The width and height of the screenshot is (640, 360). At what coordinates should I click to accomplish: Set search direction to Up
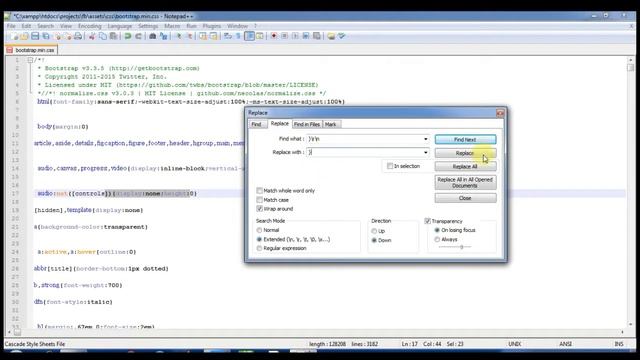coord(374,231)
